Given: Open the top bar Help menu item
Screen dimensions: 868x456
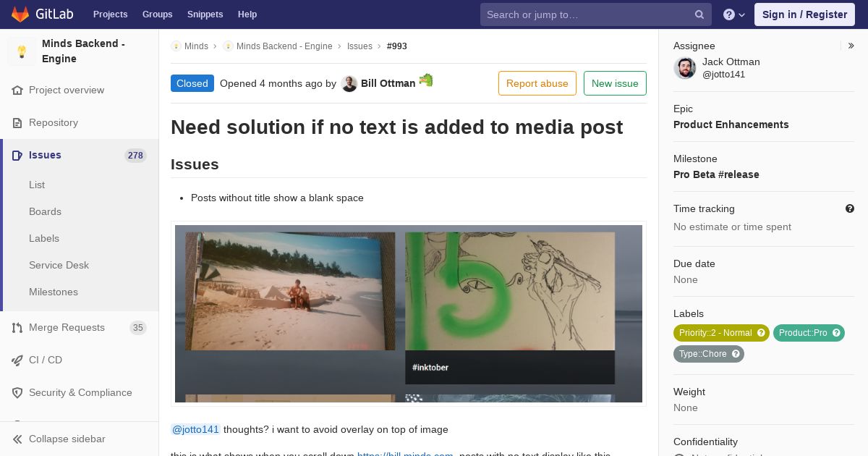Looking at the screenshot, I should coord(247,14).
